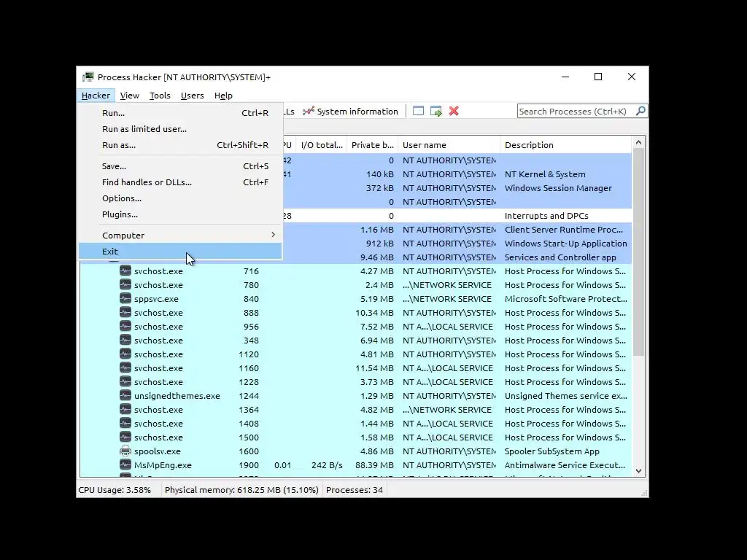The width and height of the screenshot is (747, 560).
Task: Click the System information graph icon
Action: 309,111
